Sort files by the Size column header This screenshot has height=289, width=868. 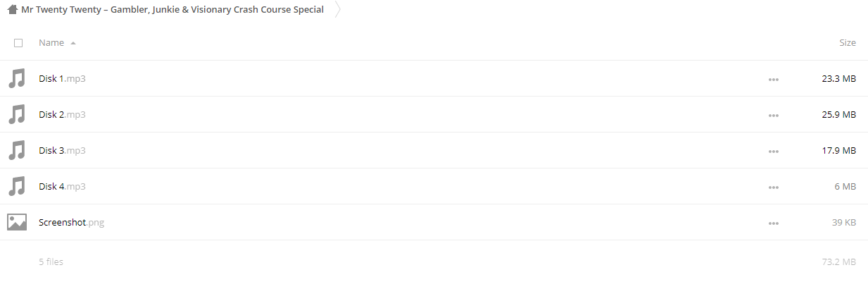click(x=848, y=43)
